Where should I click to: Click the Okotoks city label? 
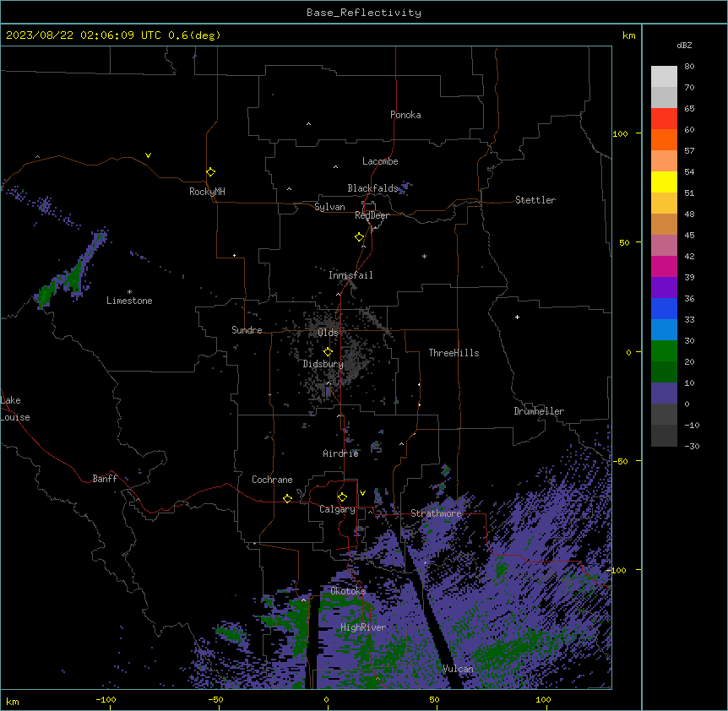348,591
